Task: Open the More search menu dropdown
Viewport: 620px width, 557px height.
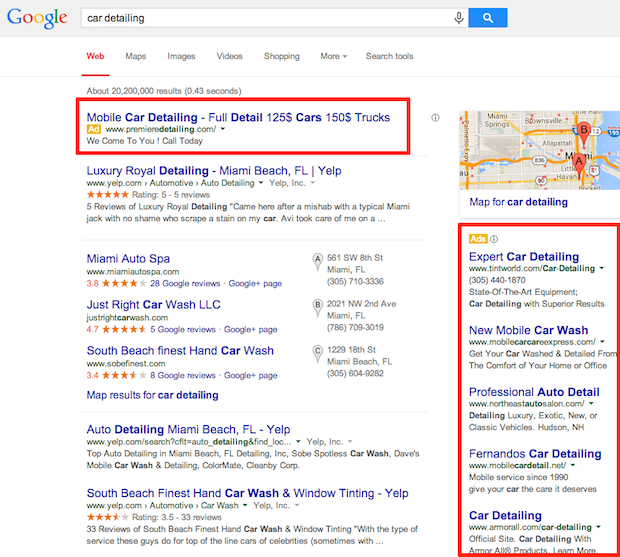Action: [333, 56]
